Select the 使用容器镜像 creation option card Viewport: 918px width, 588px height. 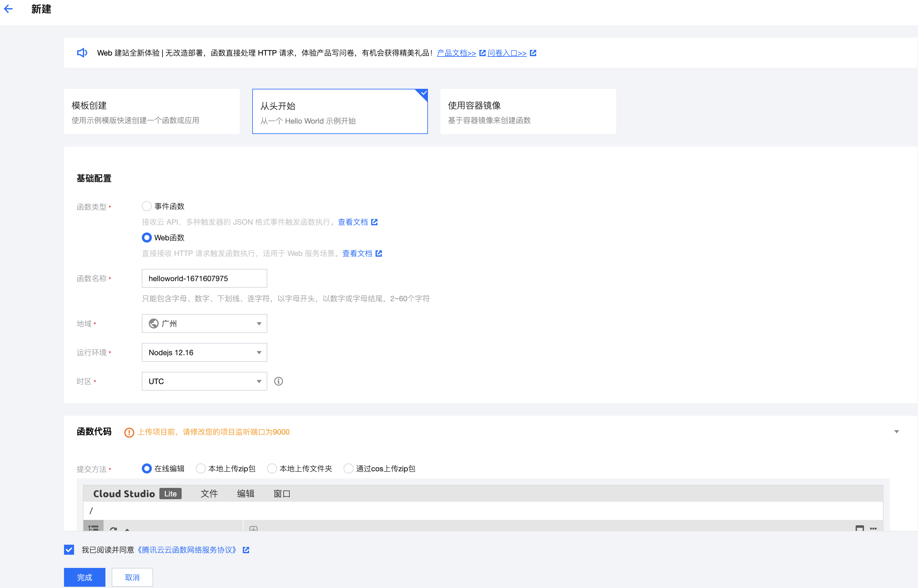(x=528, y=111)
